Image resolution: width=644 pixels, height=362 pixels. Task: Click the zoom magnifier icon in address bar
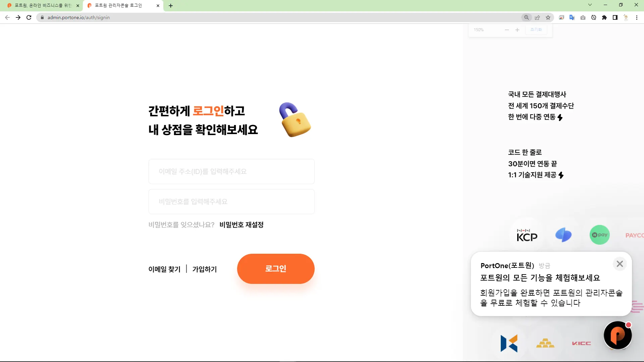pyautogui.click(x=527, y=17)
